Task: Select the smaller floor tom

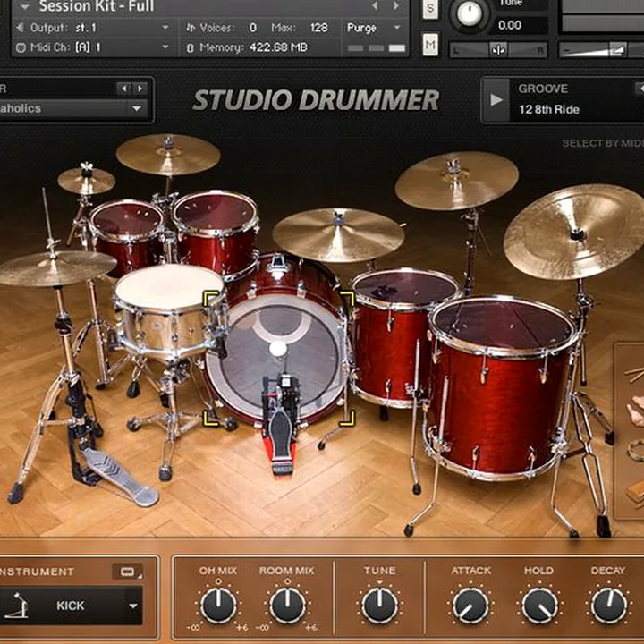Action: (394, 341)
